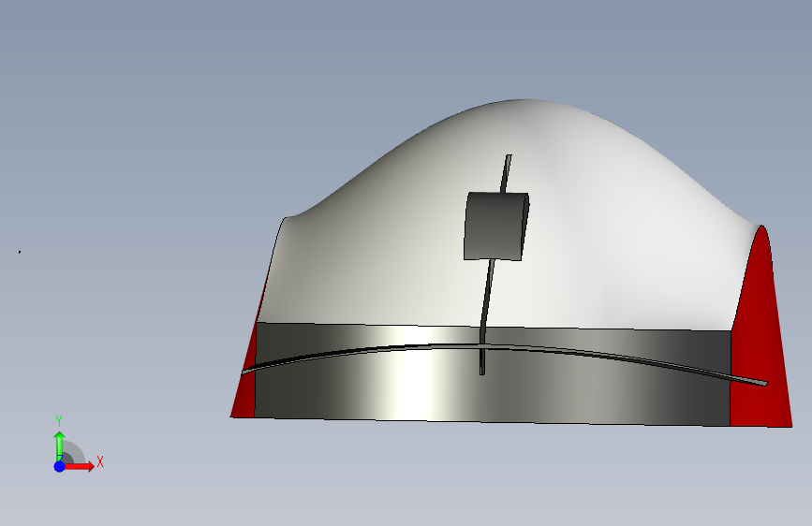The image size is (812, 526).
Task: Click the blue Z axis dot of the triad
Action: [60, 466]
